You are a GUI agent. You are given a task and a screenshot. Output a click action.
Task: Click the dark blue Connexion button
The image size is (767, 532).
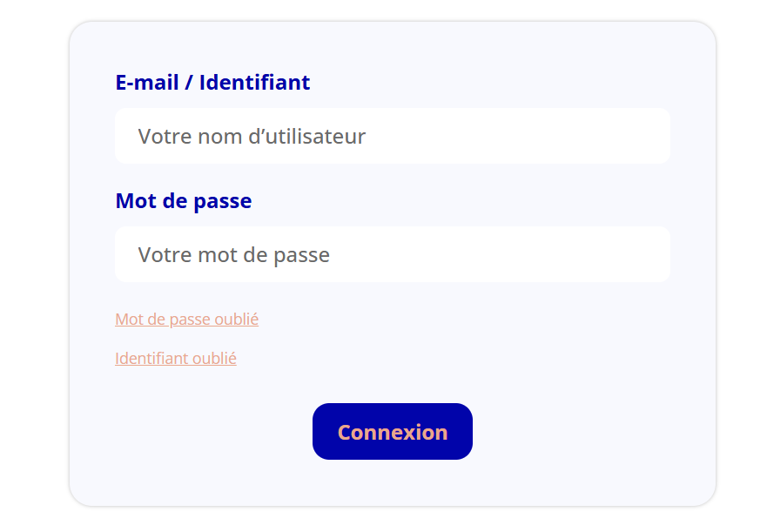(x=392, y=432)
